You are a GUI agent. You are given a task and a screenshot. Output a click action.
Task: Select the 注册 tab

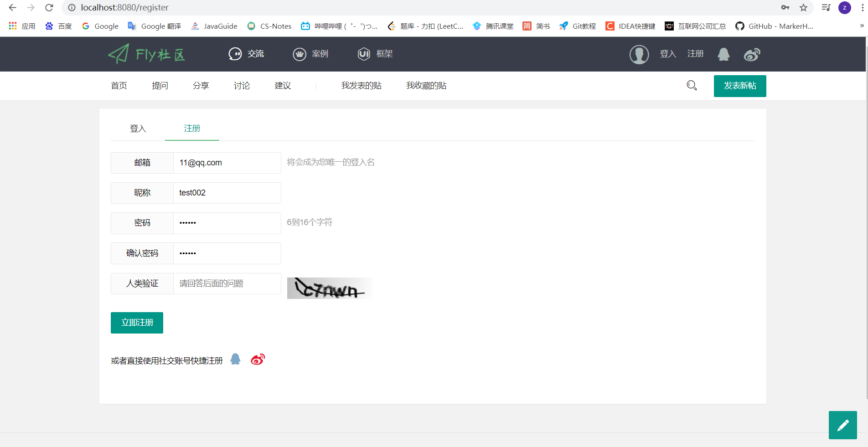click(191, 128)
